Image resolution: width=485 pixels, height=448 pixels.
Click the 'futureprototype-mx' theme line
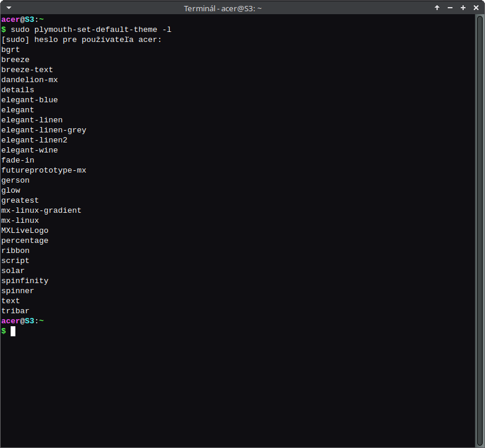[x=44, y=170]
